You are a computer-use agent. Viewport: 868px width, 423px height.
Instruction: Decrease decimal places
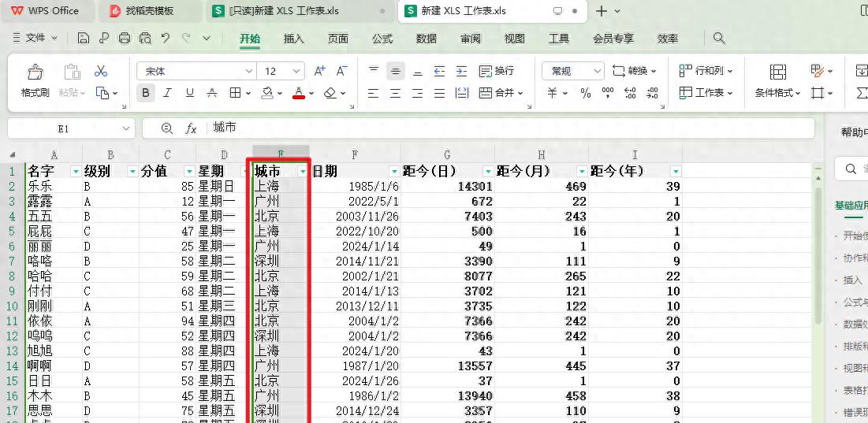652,93
